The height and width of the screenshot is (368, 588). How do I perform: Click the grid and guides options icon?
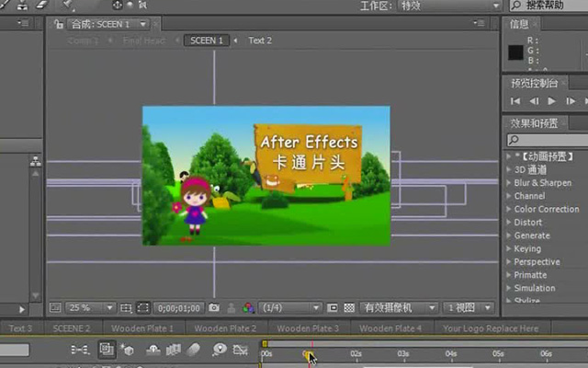click(126, 308)
